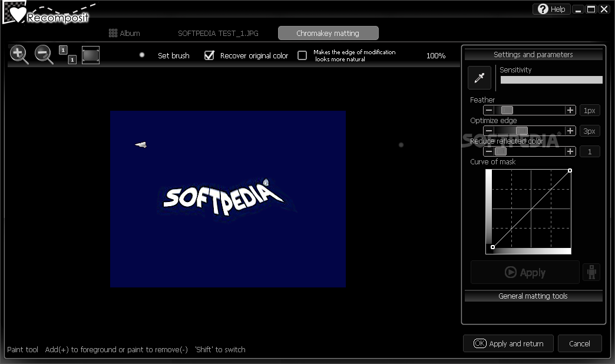The width and height of the screenshot is (615, 364).
Task: Decrease Reduce reflected color value
Action: pyautogui.click(x=489, y=151)
